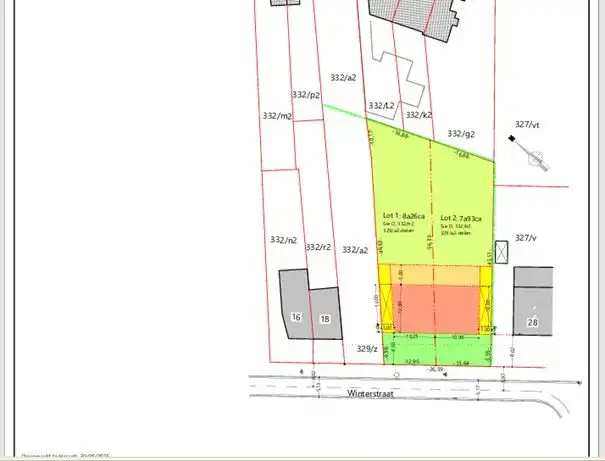The height and width of the screenshot is (461, 605).
Task: Select parcel label 332/p2
Action: click(x=306, y=95)
